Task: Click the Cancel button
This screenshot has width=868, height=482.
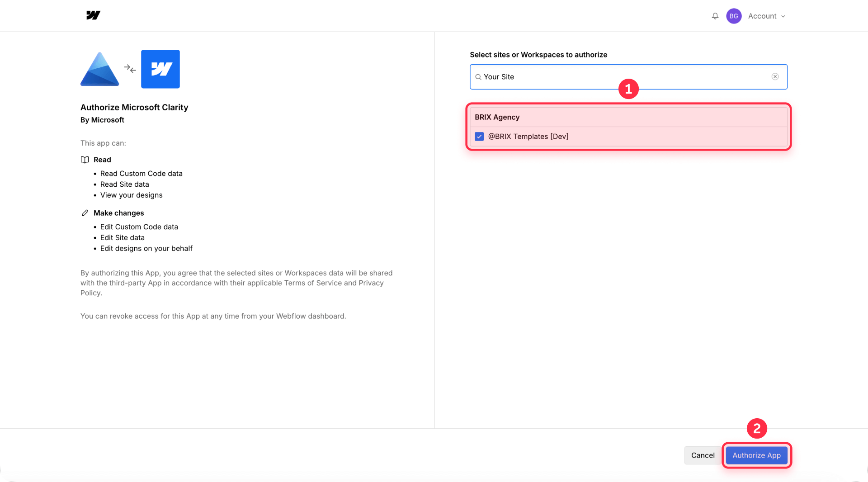Action: pyautogui.click(x=703, y=455)
